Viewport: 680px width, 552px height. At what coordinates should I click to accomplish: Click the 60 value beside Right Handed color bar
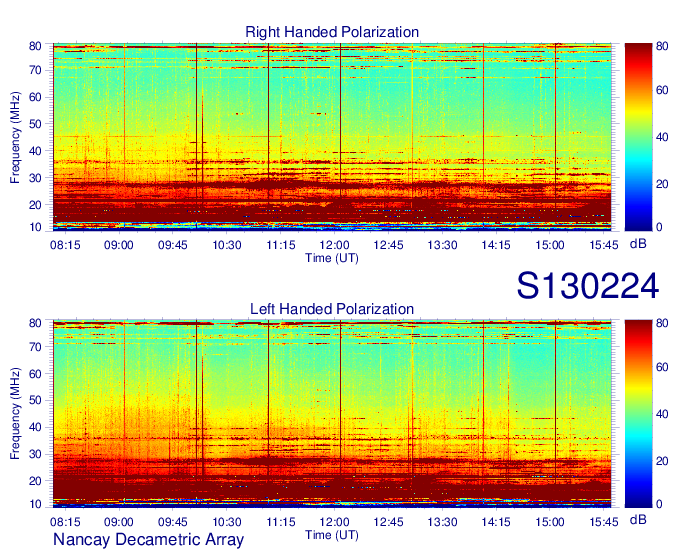pos(662,90)
